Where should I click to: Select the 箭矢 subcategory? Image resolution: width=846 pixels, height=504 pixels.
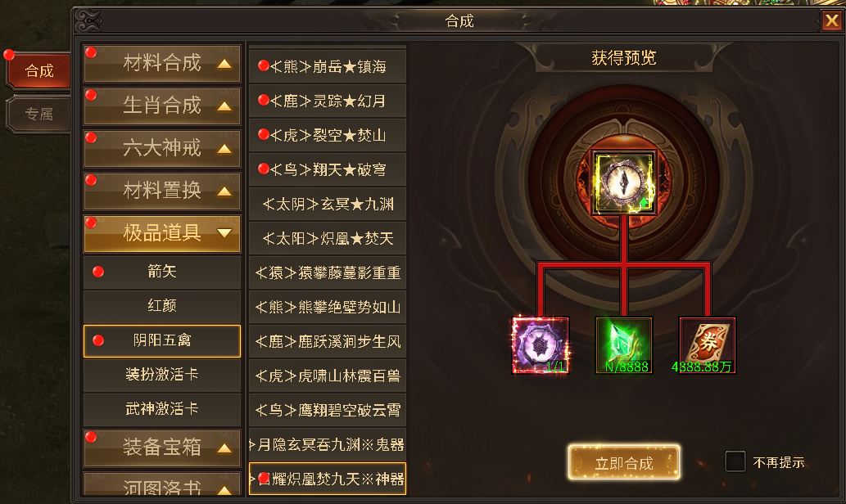[x=162, y=272]
